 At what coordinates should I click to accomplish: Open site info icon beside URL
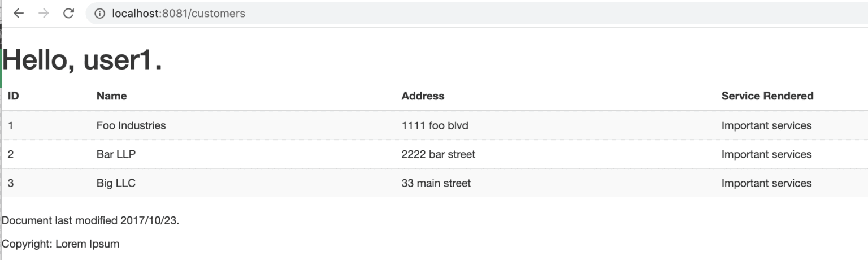100,14
